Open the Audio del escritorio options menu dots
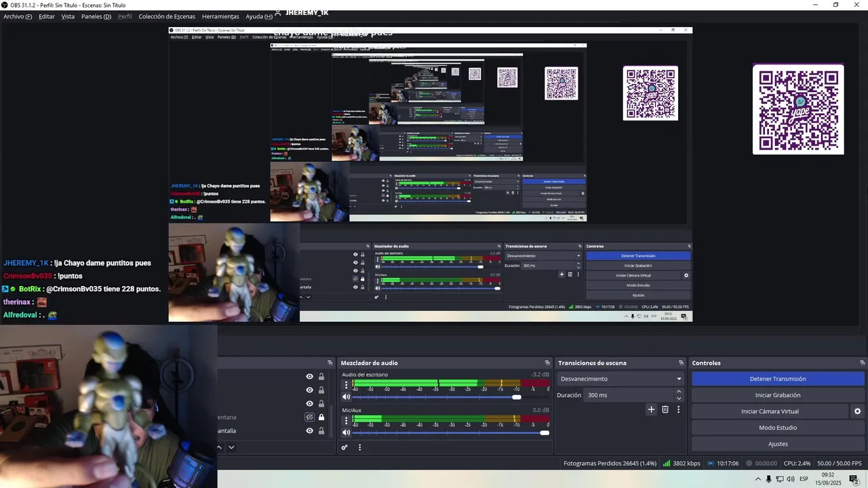The image size is (868, 488). click(x=346, y=385)
